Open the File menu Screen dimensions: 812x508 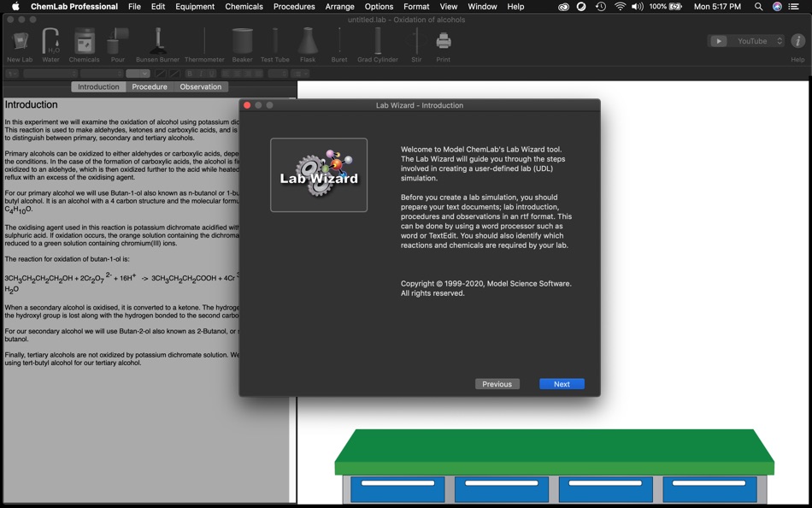coord(134,7)
